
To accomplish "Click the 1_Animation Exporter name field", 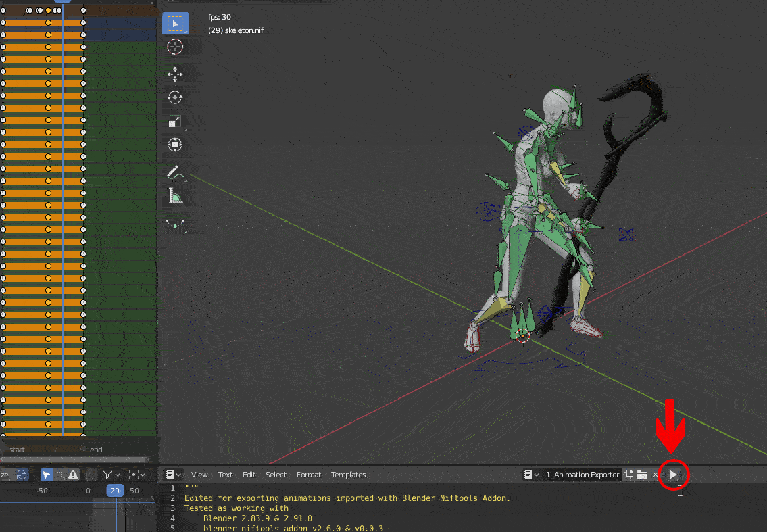I will pos(582,475).
